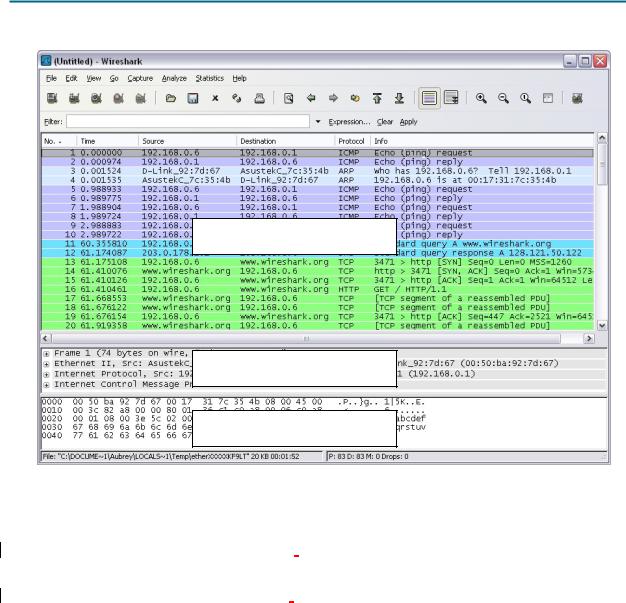Toggle packet list colorization
The height and width of the screenshot is (603, 626).
coord(429,98)
